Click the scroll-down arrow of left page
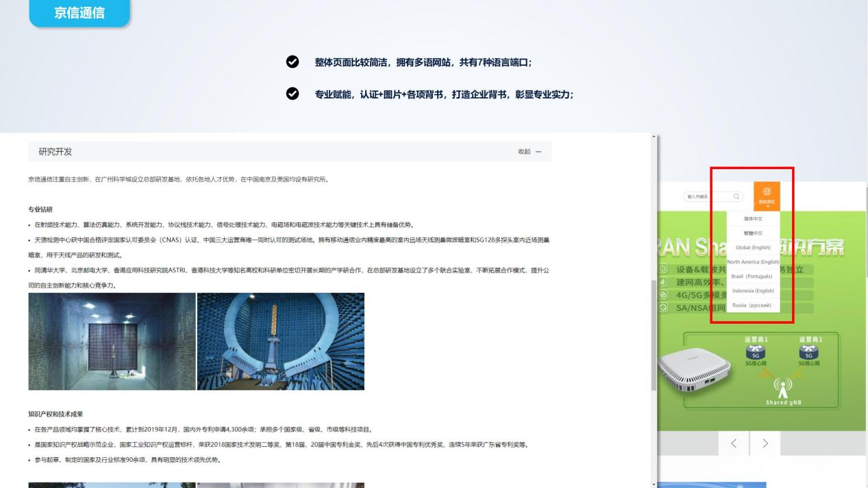The image size is (868, 488). pyautogui.click(x=654, y=484)
